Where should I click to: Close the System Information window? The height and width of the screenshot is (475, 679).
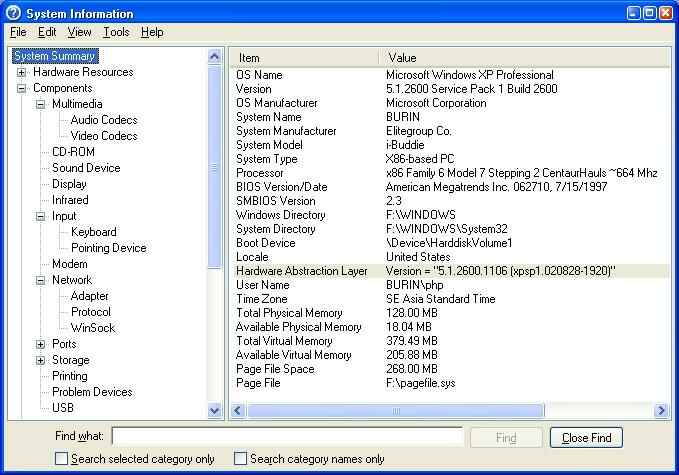click(666, 13)
